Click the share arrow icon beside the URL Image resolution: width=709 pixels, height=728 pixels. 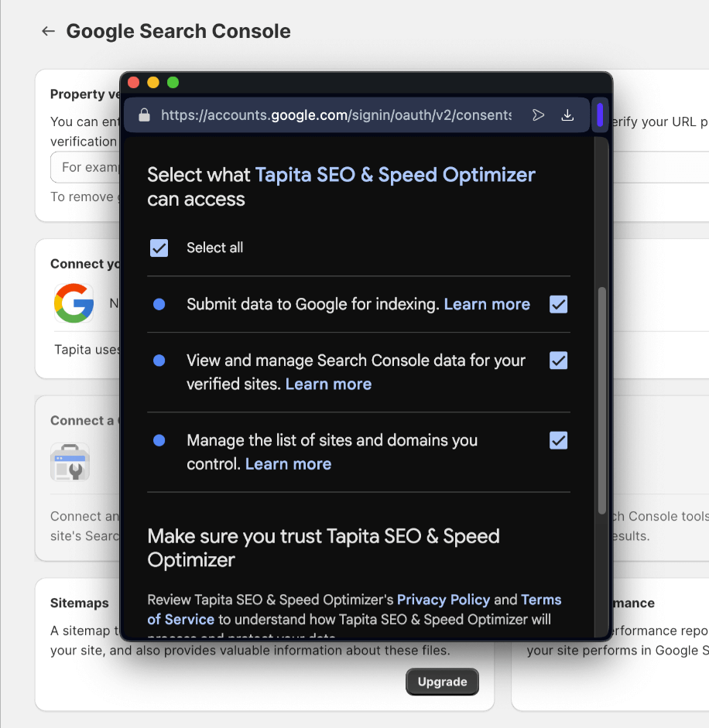538,114
